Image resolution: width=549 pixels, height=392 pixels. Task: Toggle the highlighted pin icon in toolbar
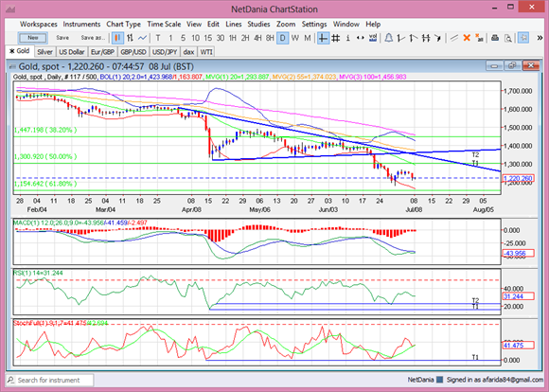point(523,38)
